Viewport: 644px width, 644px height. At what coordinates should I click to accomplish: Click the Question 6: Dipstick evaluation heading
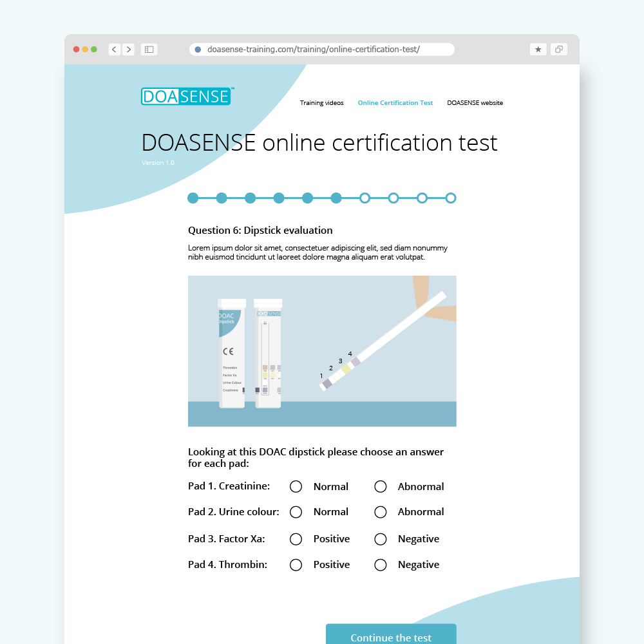point(260,231)
